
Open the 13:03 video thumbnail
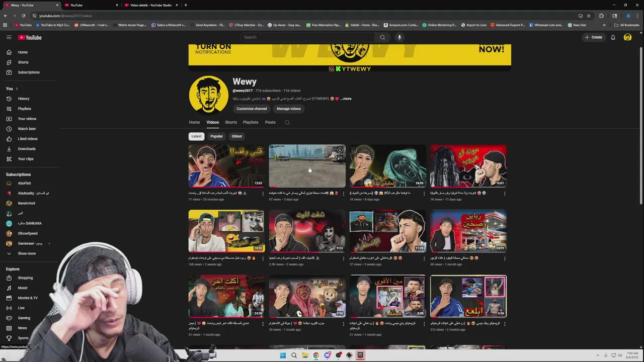coord(226,166)
